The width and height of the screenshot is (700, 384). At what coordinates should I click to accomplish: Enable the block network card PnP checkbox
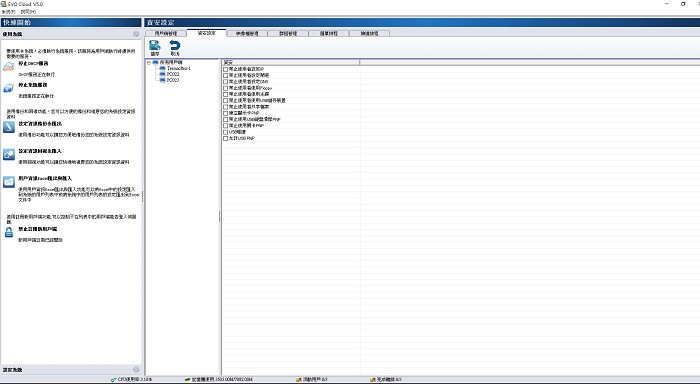(225, 126)
